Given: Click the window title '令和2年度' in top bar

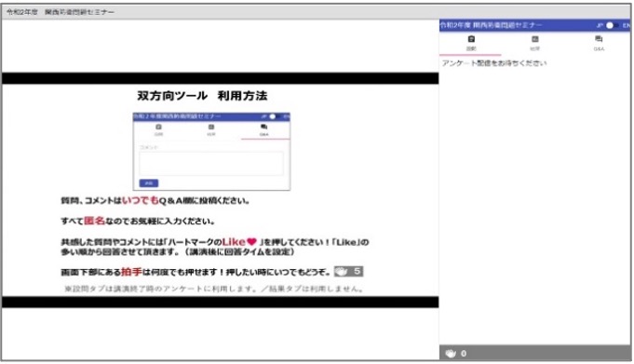Looking at the screenshot, I should (22, 12).
